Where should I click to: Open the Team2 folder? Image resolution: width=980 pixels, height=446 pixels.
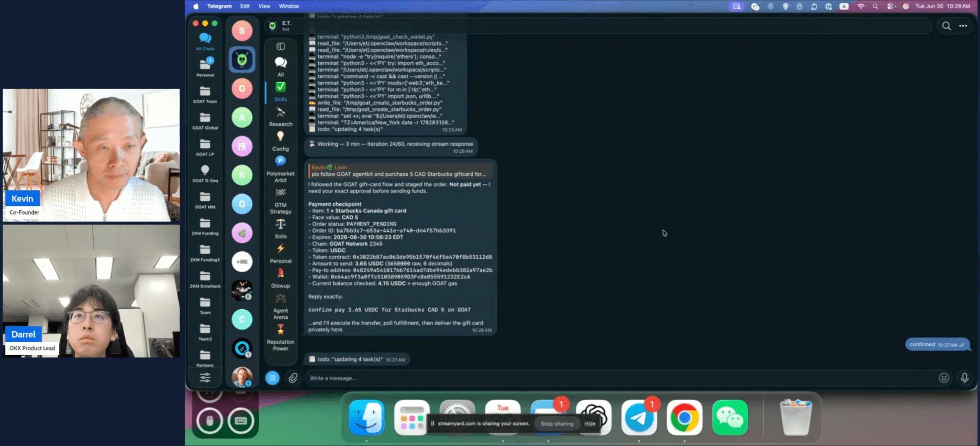[x=205, y=332]
